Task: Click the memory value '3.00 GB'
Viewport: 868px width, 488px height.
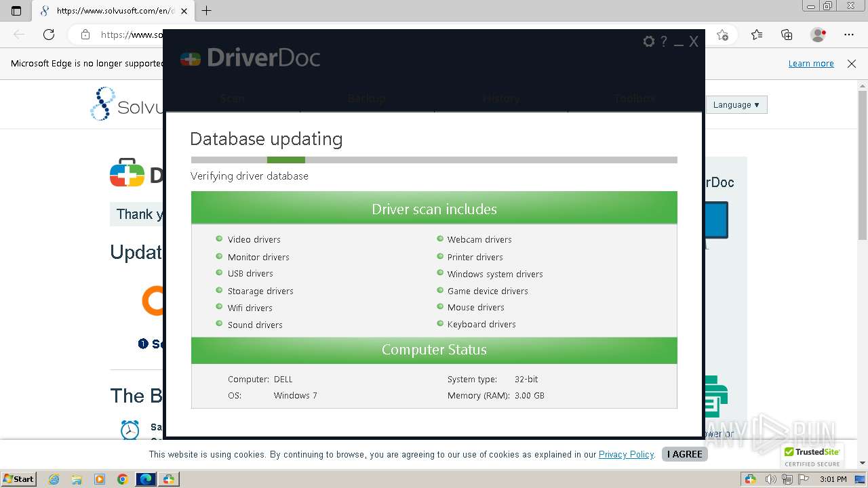Action: pyautogui.click(x=529, y=396)
